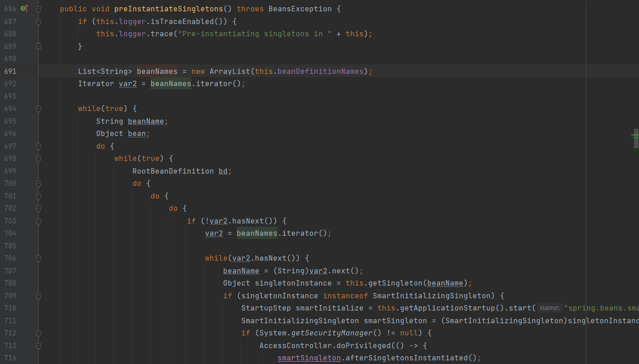
Task: Click 'smartSingleton' declaration on line 711
Action: pos(395,320)
